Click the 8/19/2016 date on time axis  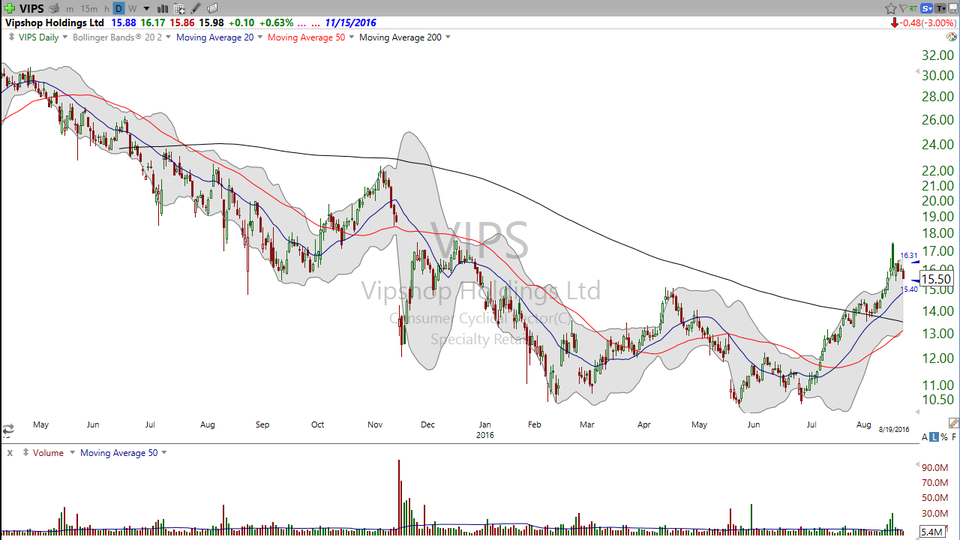(894, 430)
